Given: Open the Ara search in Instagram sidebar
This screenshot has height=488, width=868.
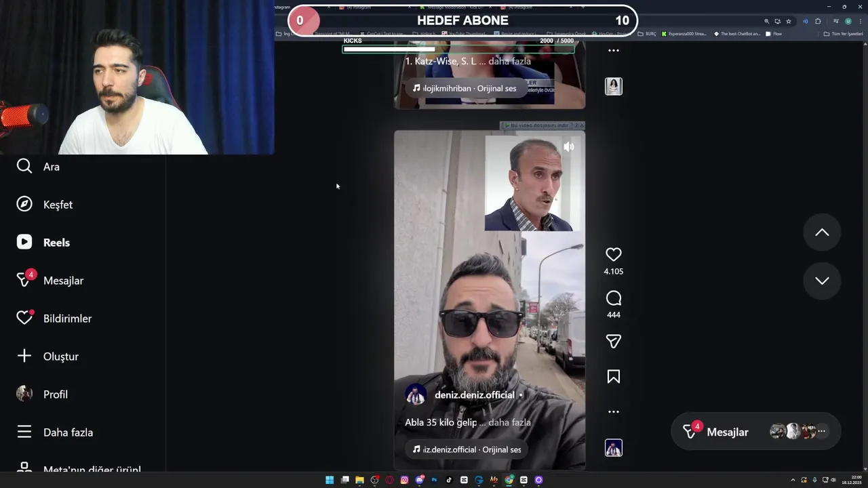Looking at the screenshot, I should pos(38,166).
